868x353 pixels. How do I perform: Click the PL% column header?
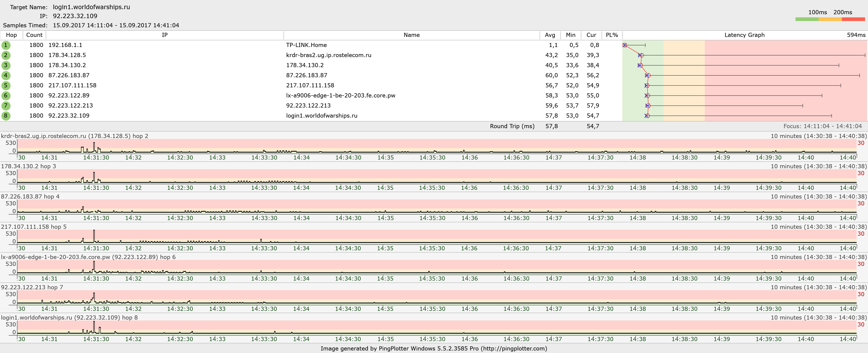pyautogui.click(x=612, y=35)
